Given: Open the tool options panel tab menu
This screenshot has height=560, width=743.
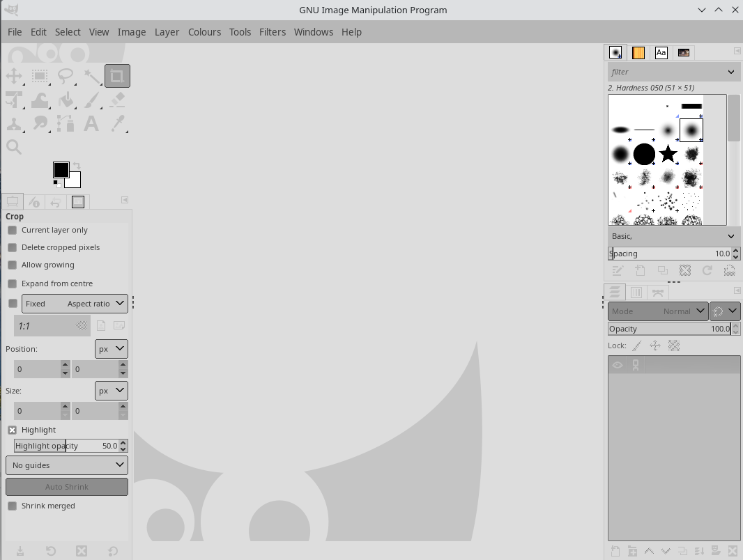Looking at the screenshot, I should pos(125,200).
